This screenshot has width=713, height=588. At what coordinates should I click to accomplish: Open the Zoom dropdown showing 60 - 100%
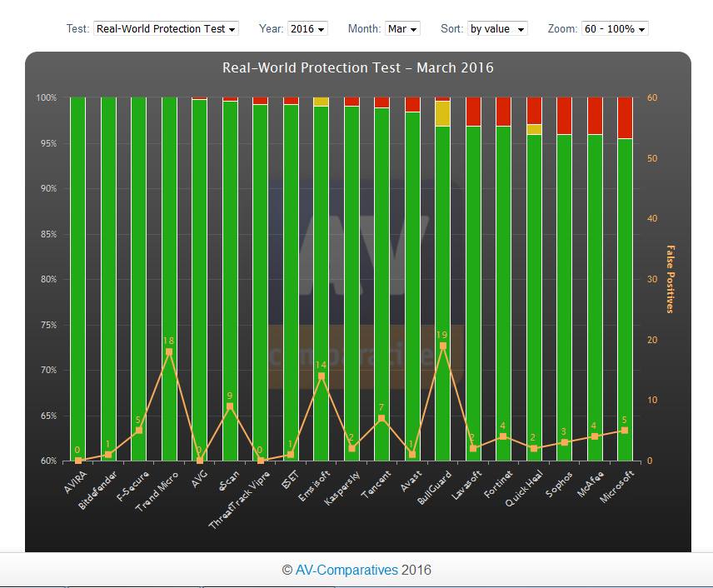[x=615, y=28]
